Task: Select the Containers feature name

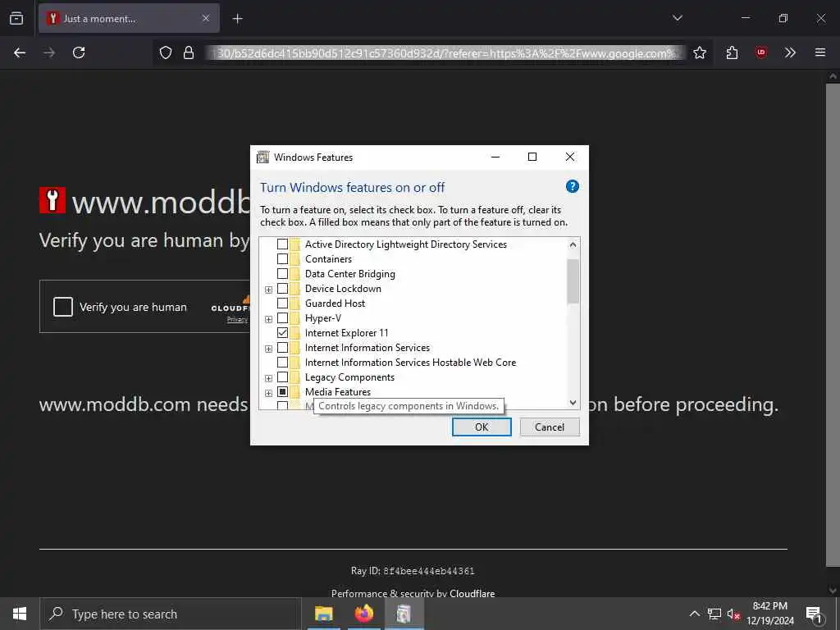Action: pos(328,258)
